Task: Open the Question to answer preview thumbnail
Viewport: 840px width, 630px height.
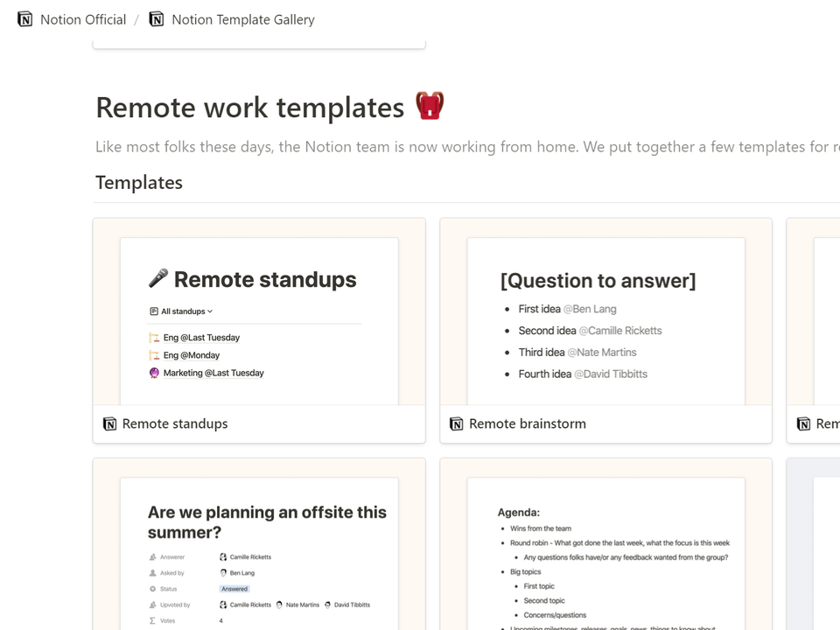Action: pos(605,311)
